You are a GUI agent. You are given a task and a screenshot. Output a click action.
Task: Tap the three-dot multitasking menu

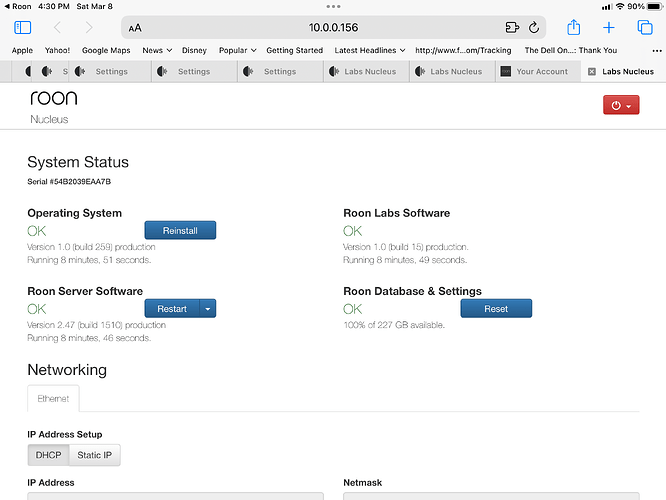[x=333, y=6]
